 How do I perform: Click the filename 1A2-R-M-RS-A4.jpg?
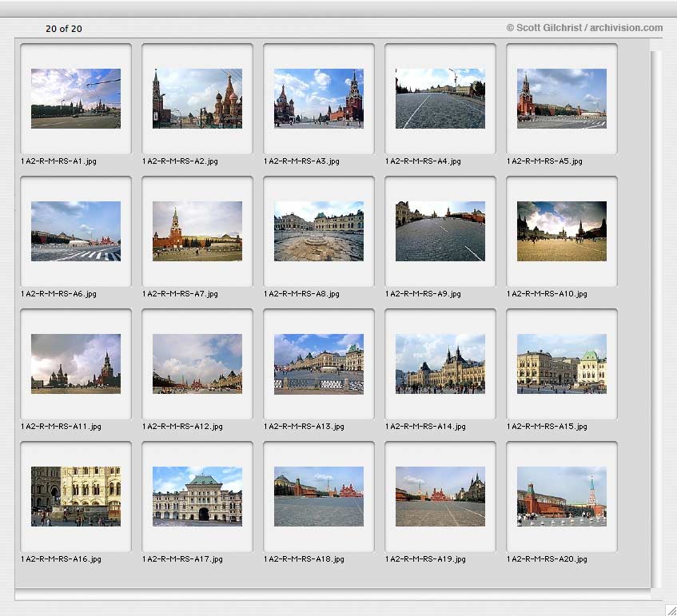(423, 161)
